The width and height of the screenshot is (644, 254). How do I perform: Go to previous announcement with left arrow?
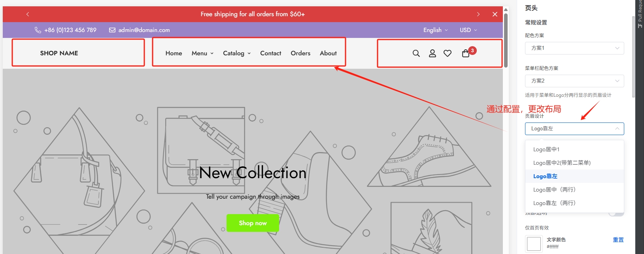pos(28,14)
